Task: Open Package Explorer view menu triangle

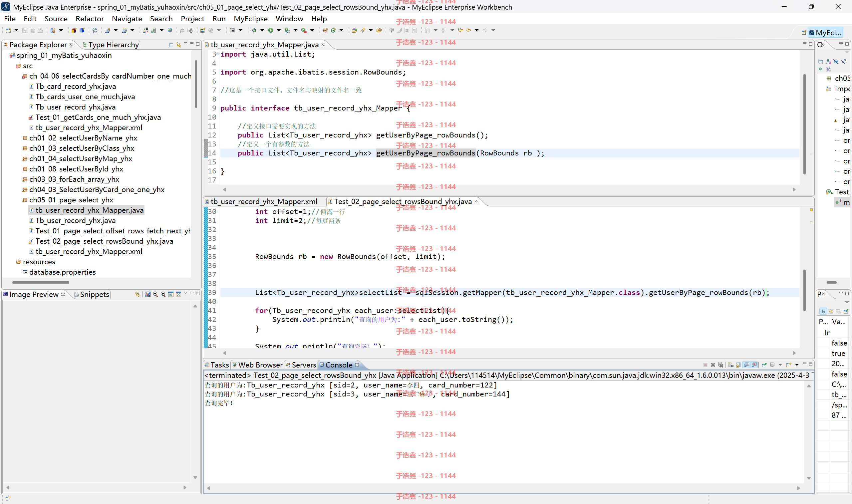Action: point(185,44)
